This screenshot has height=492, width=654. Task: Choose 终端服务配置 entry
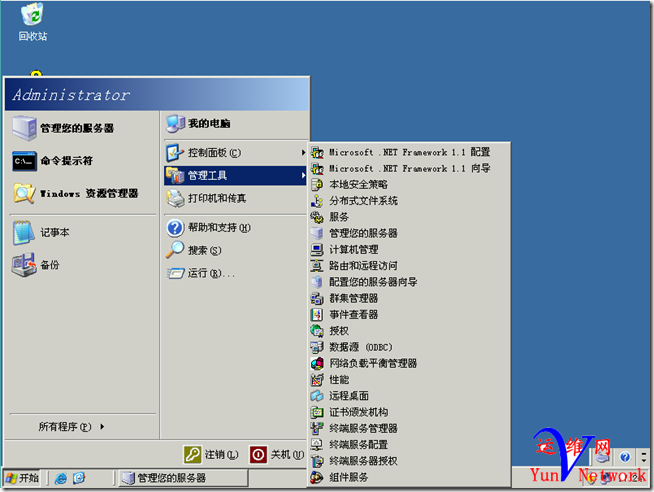coord(410,444)
